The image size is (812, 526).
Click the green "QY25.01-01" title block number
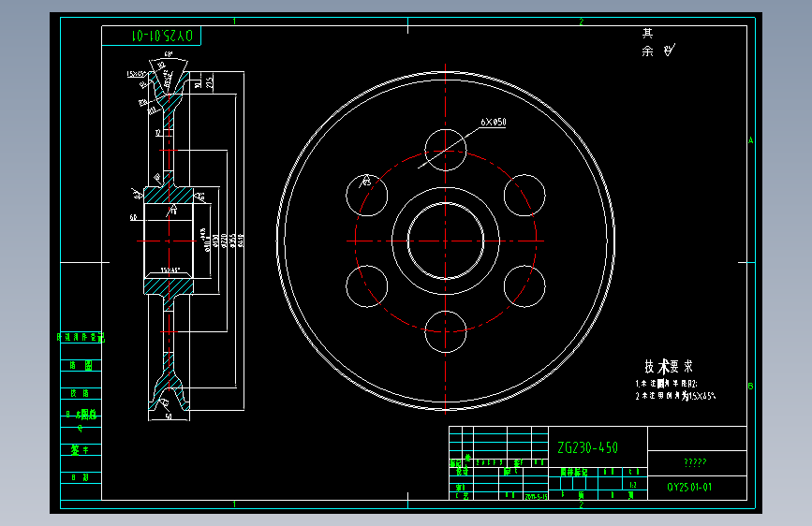pos(688,488)
